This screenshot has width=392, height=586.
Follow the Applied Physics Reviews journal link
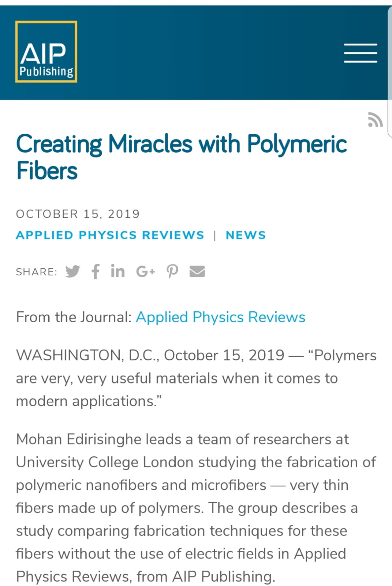(220, 317)
